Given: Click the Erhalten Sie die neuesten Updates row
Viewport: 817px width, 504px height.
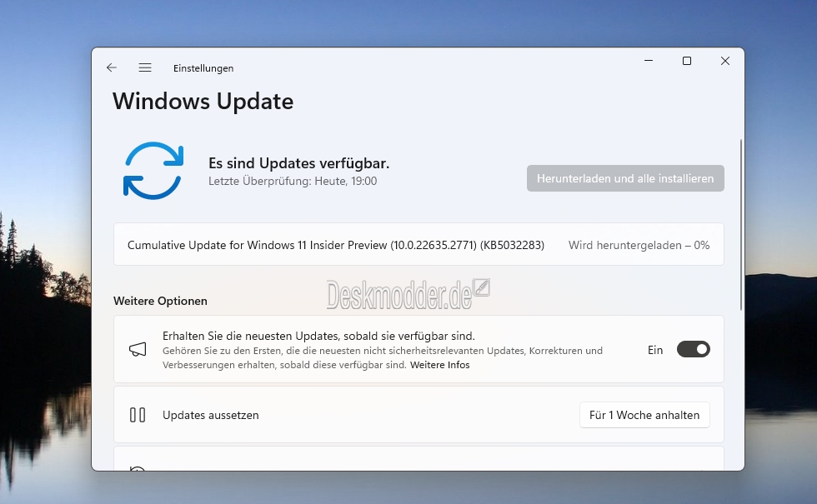Looking at the screenshot, I should tap(419, 349).
